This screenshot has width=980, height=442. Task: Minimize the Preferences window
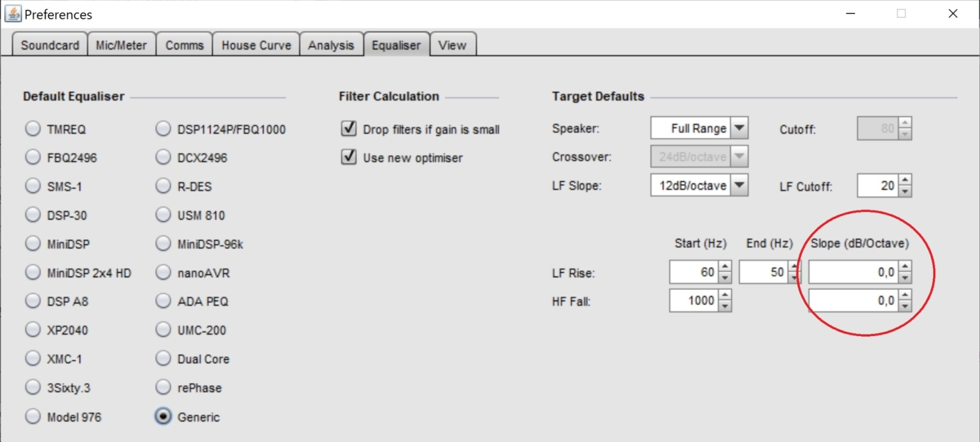click(850, 13)
